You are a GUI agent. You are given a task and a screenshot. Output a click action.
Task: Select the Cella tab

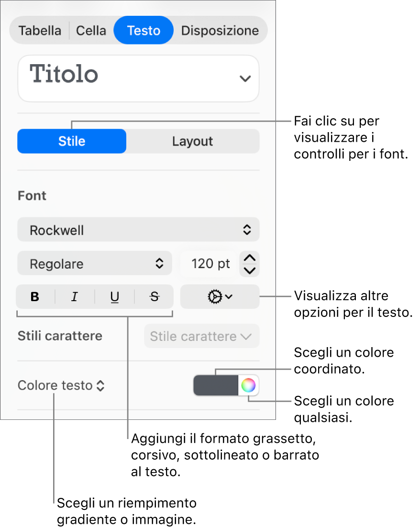tap(91, 31)
